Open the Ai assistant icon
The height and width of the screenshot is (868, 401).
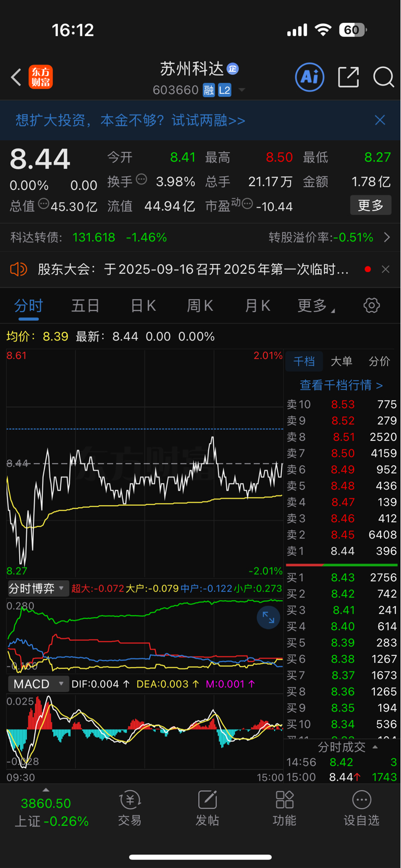[x=310, y=77]
